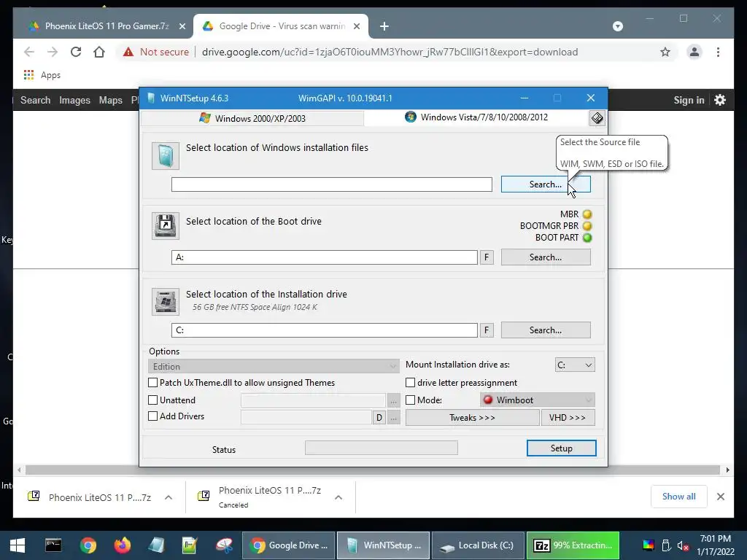This screenshot has width=747, height=560.
Task: Open 7-Zip 99% Extracting taskbar item
Action: (573, 545)
